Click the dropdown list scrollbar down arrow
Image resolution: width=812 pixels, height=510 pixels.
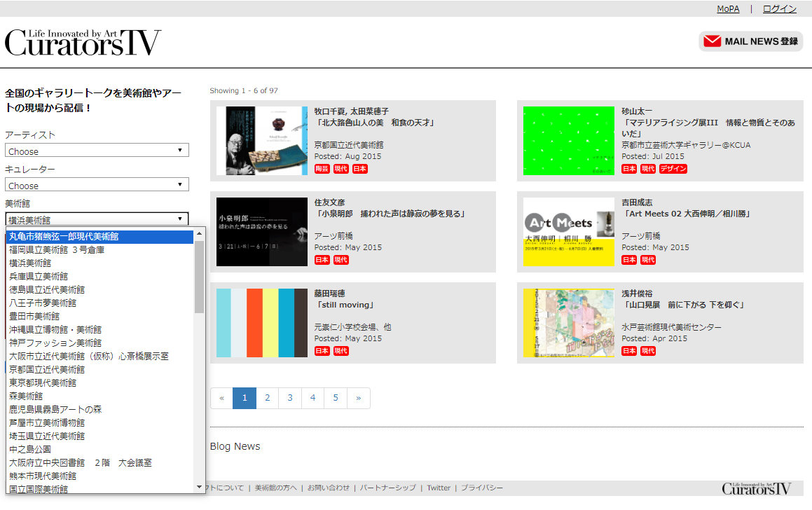coord(200,487)
